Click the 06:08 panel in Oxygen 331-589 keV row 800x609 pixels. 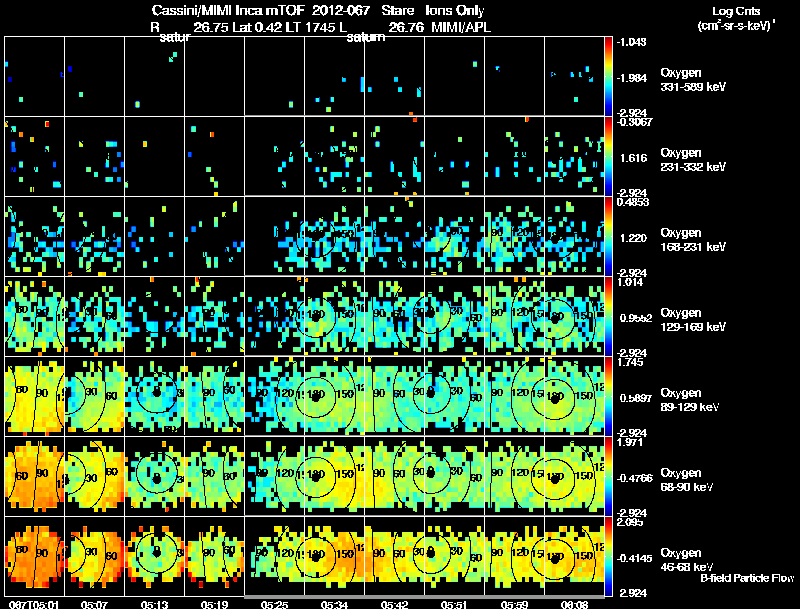574,77
